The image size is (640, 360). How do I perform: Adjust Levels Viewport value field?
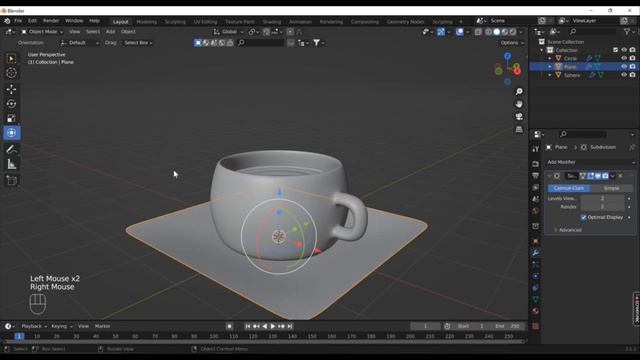click(x=602, y=198)
